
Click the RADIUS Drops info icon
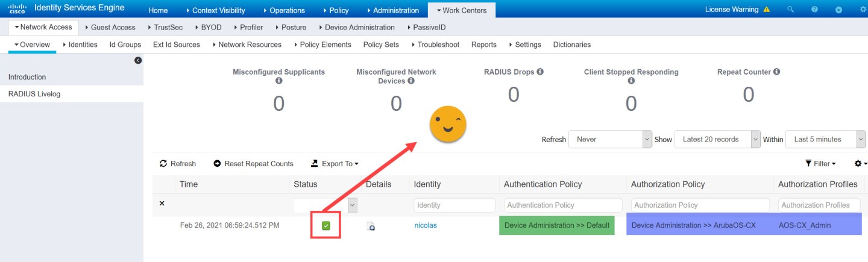pos(540,72)
